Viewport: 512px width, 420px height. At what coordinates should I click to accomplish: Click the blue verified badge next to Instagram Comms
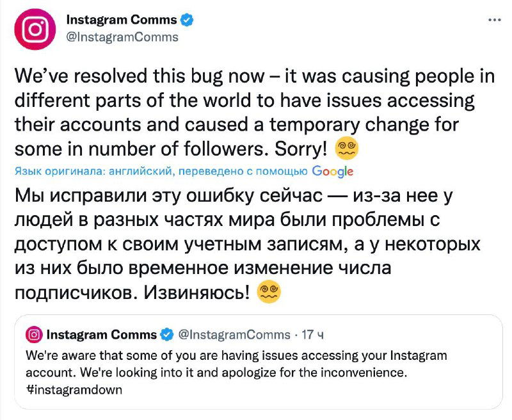coord(186,19)
